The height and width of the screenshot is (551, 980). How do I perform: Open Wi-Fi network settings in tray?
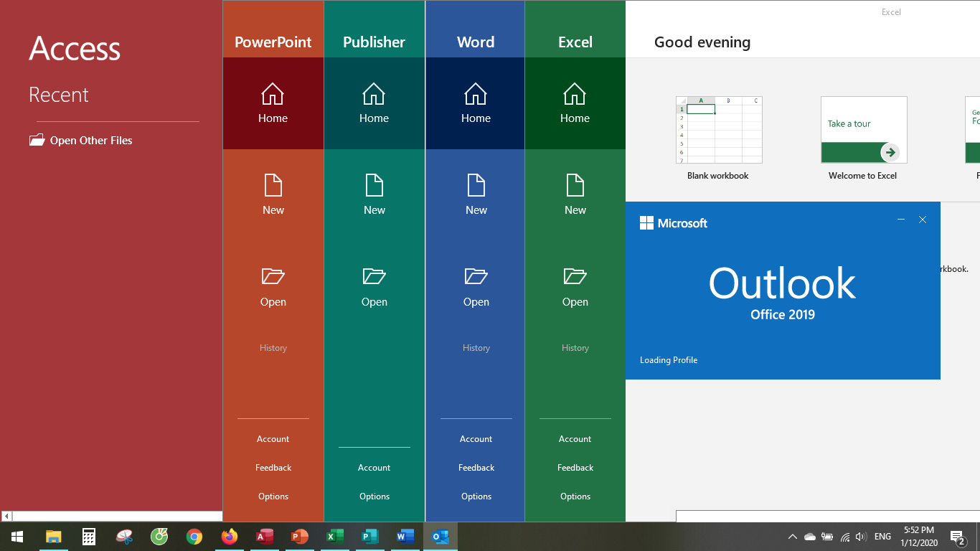click(844, 537)
